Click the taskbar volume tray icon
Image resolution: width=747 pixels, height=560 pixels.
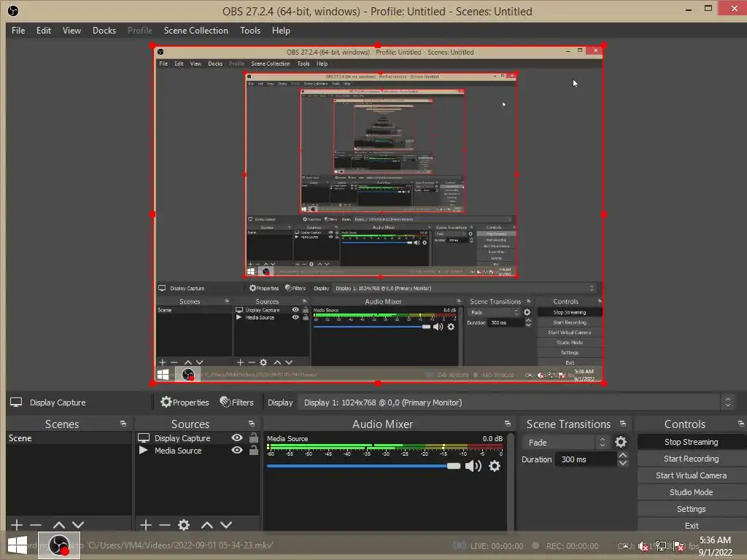pos(643,546)
